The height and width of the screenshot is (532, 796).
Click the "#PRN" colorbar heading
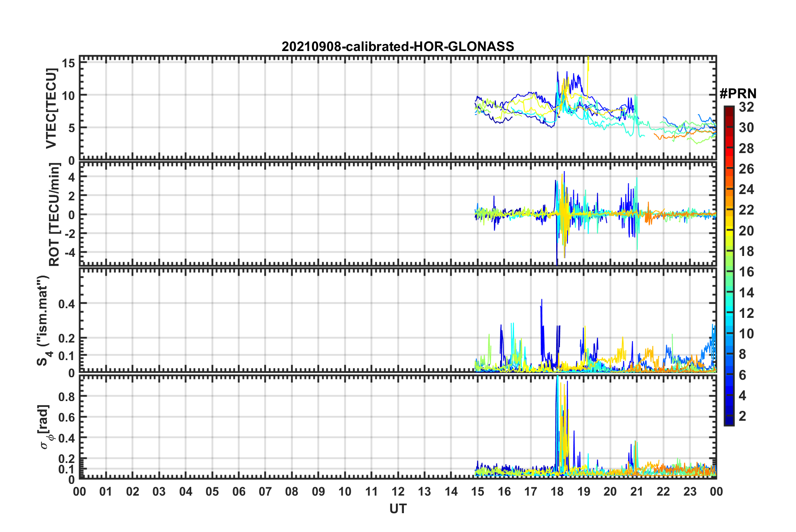738,94
